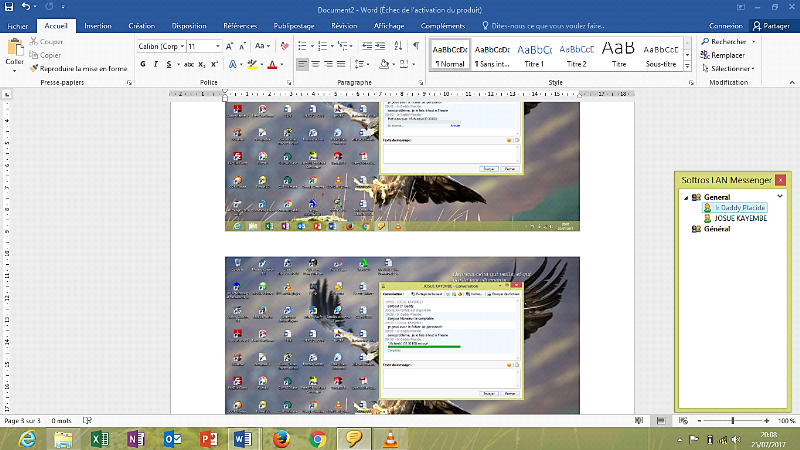
Task: Select the Titre 1 style
Action: click(534, 53)
